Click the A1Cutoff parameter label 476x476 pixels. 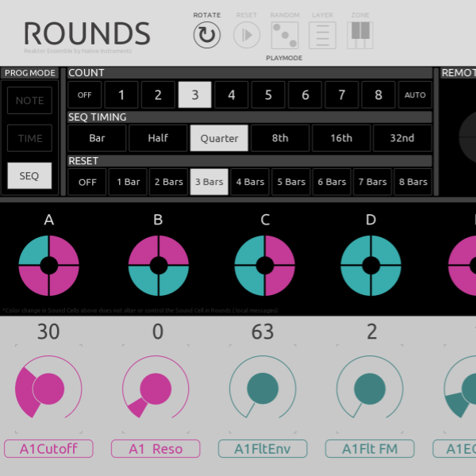[48, 449]
